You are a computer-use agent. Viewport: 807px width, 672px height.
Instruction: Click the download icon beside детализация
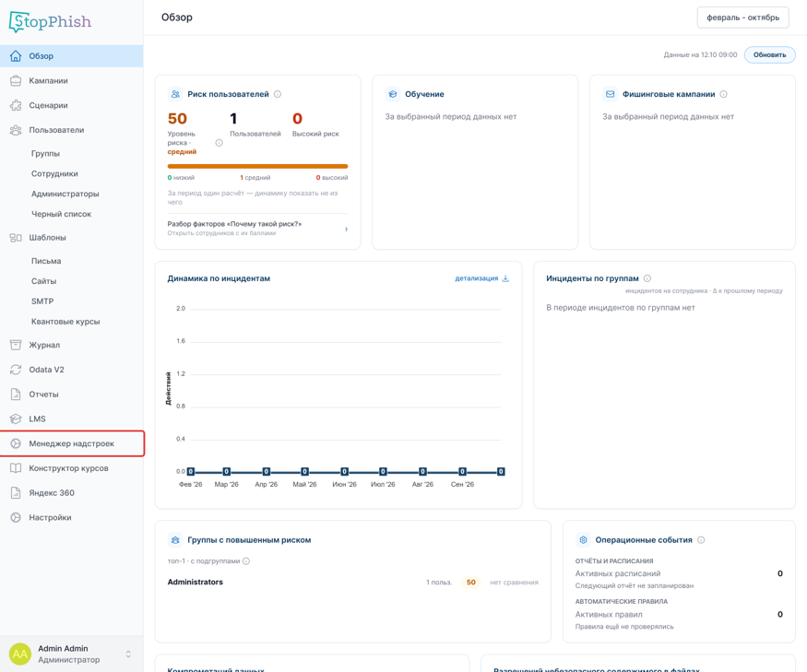(x=505, y=278)
